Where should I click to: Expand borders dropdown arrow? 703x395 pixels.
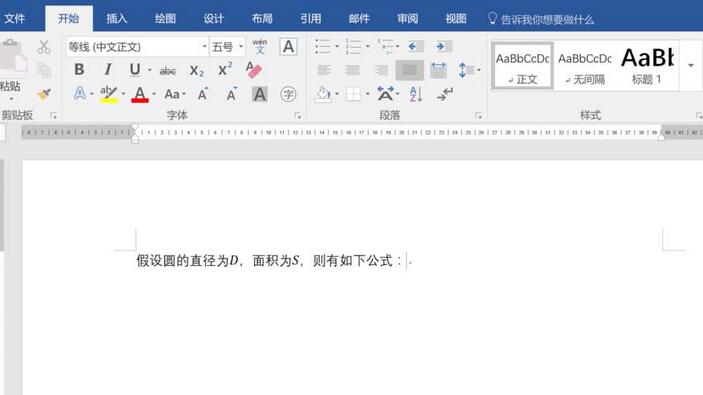tap(368, 94)
